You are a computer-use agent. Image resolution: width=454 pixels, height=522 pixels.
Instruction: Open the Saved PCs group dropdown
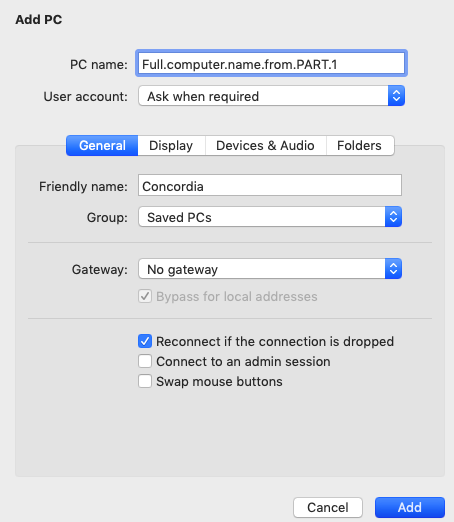coord(270,217)
